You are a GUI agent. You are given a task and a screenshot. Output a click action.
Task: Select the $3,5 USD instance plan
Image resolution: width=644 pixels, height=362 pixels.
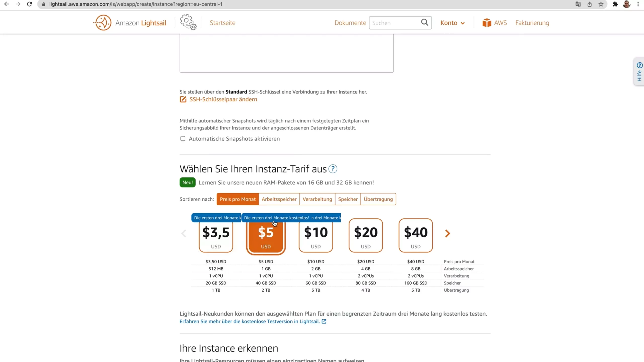pyautogui.click(x=216, y=235)
